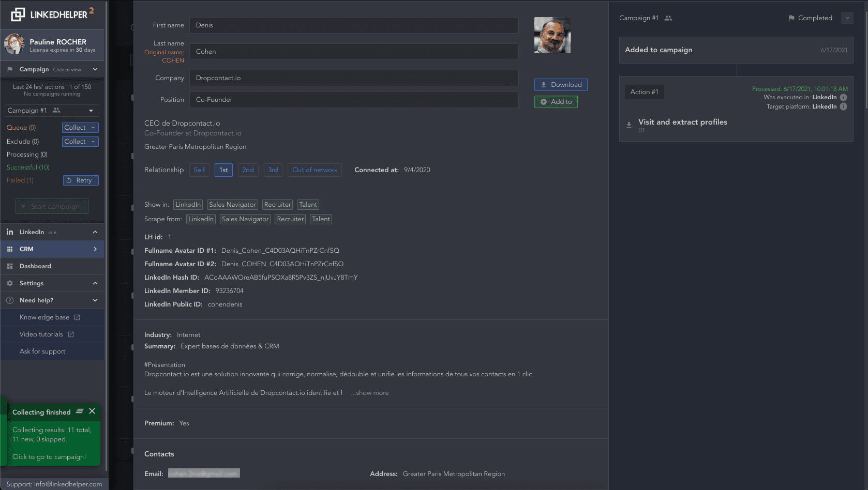Click the Dashboard icon in sidebar
The width and height of the screenshot is (868, 490).
pos(10,266)
